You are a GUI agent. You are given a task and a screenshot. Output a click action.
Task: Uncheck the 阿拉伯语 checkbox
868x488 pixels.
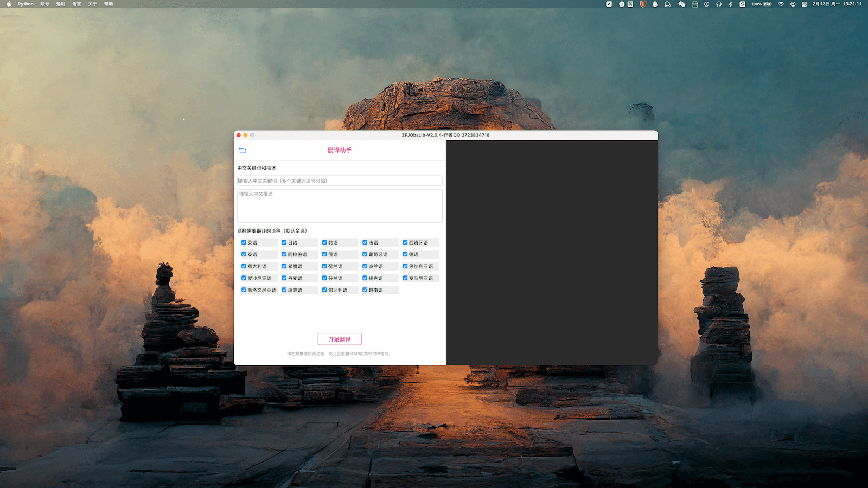(x=284, y=254)
